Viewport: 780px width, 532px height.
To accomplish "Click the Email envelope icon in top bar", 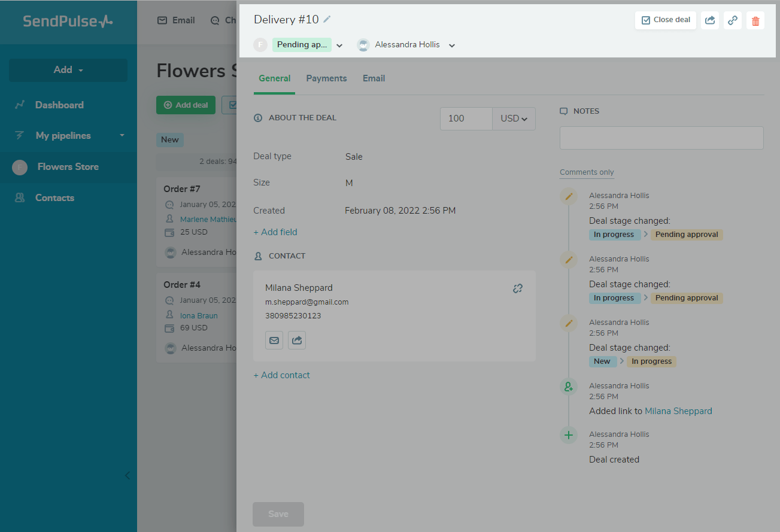I will (x=162, y=20).
